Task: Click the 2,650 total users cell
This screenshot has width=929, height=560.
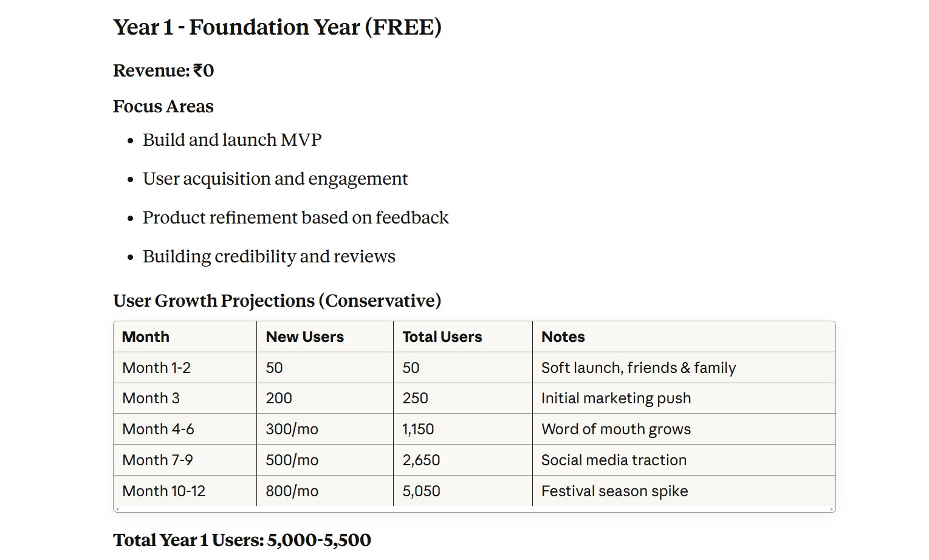Action: pos(421,460)
